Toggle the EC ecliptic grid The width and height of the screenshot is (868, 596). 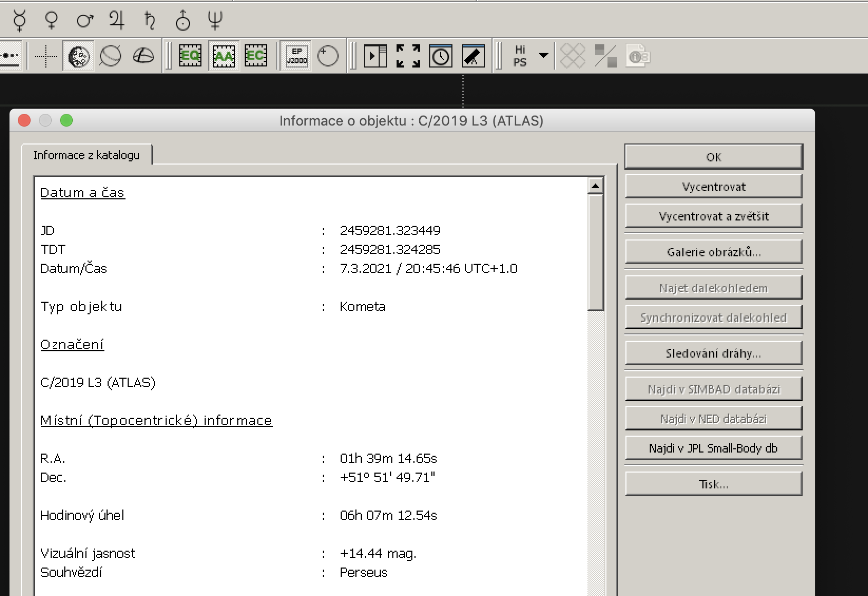pos(256,56)
